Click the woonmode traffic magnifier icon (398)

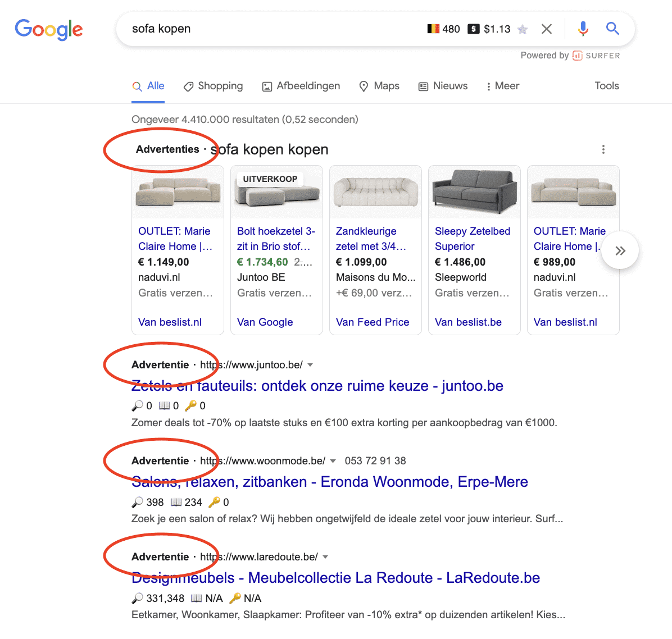138,501
